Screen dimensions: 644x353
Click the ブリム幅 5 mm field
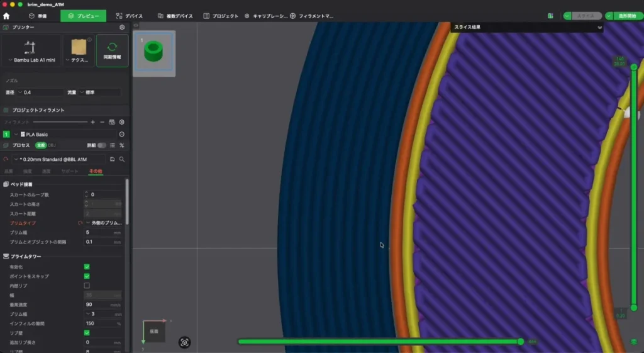point(103,233)
